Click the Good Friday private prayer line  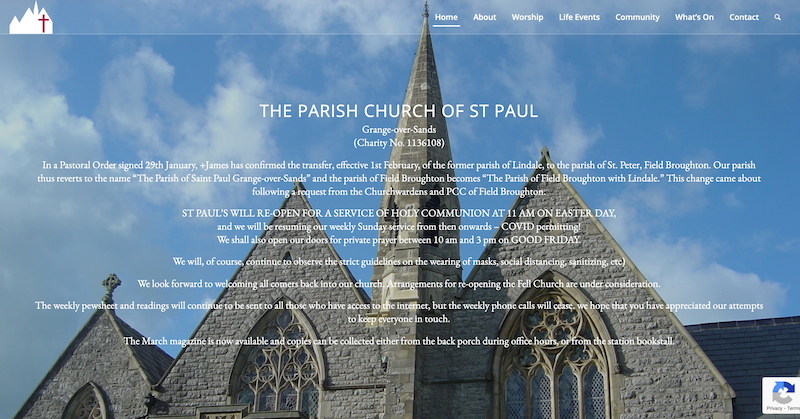(x=399, y=240)
